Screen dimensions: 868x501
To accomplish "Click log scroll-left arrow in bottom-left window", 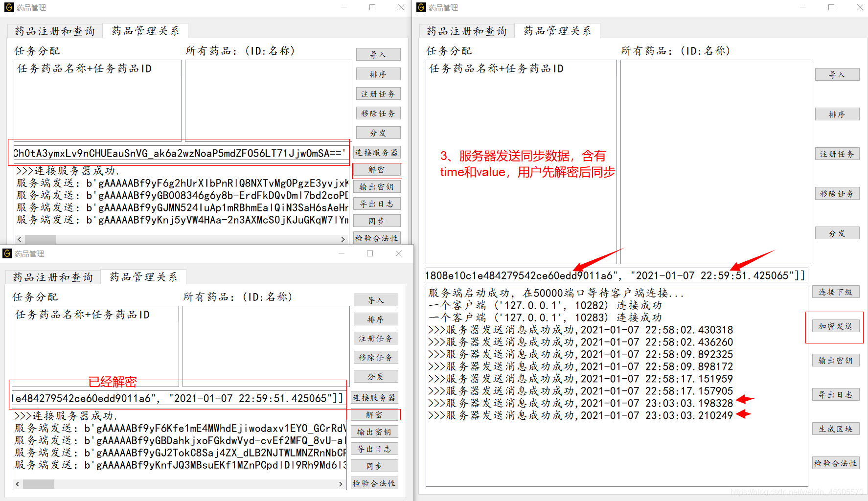I will click(18, 484).
